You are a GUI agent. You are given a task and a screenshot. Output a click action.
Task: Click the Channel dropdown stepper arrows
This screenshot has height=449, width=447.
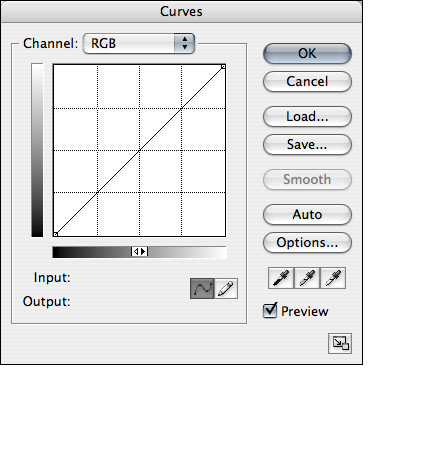click(x=184, y=43)
